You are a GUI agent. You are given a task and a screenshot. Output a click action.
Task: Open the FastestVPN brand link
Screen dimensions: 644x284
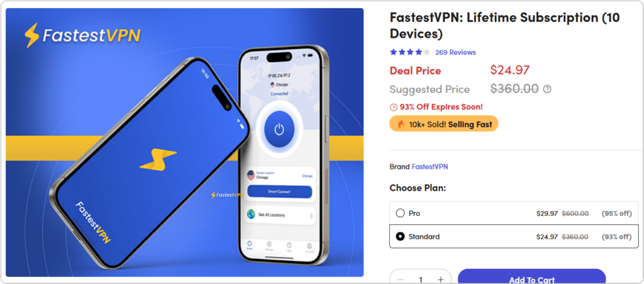(x=430, y=166)
